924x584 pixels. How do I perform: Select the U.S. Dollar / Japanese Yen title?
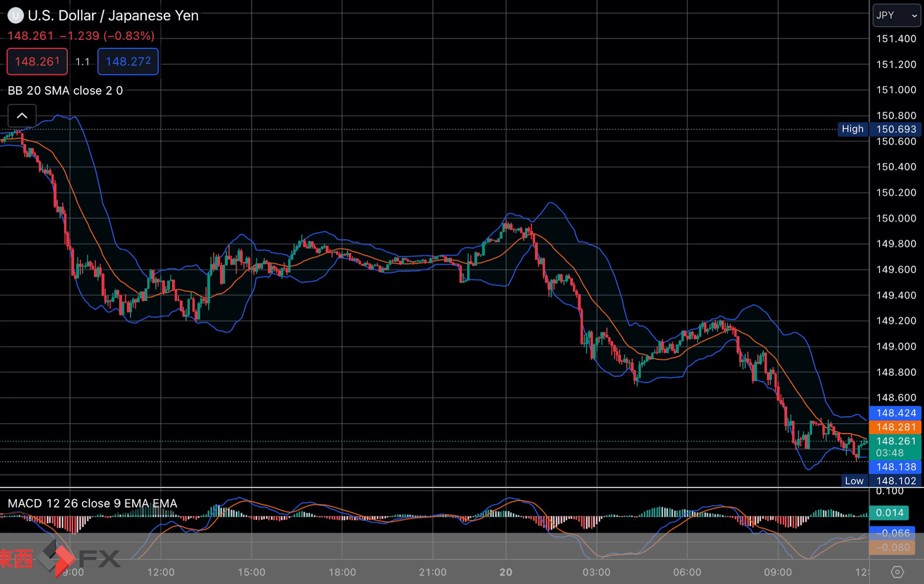click(x=113, y=16)
